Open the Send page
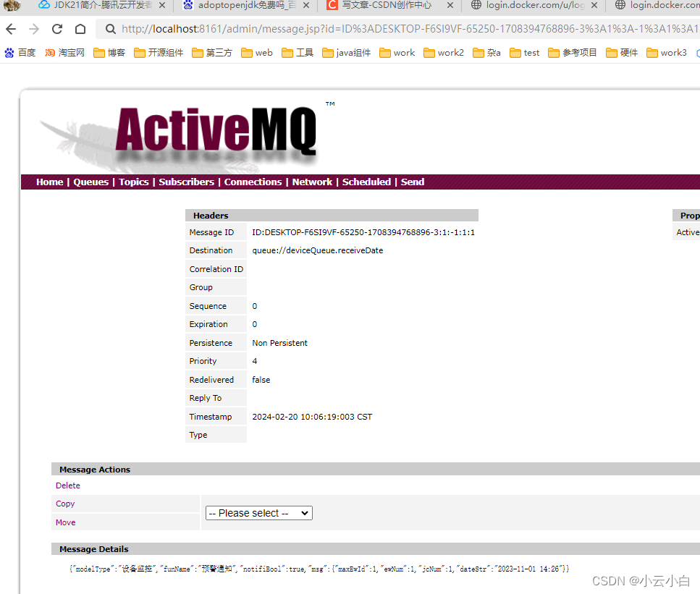700x594 pixels. (x=413, y=182)
